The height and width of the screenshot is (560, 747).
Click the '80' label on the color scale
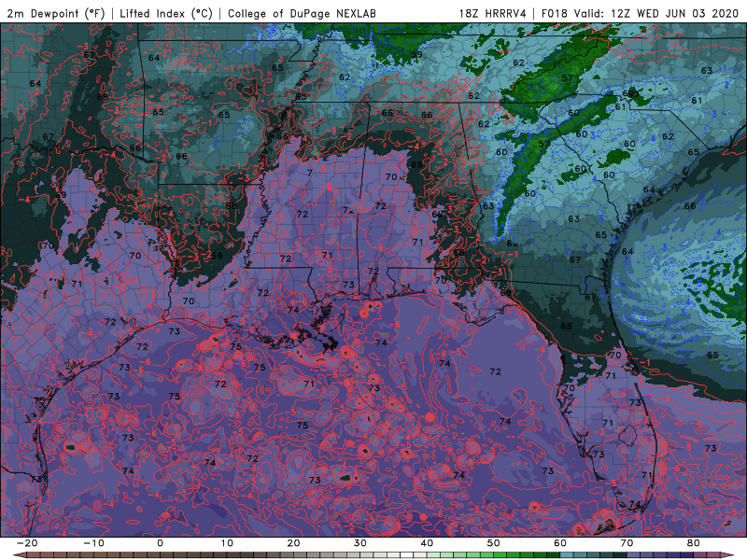tap(694, 543)
